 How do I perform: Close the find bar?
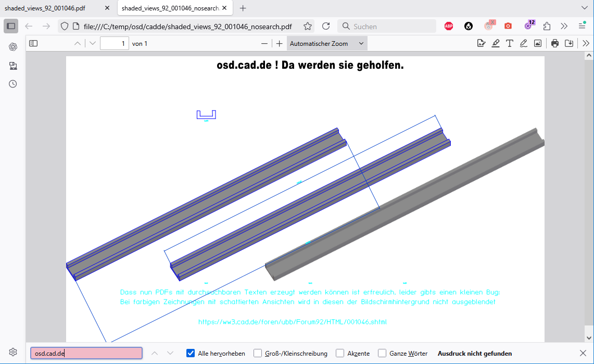(583, 353)
